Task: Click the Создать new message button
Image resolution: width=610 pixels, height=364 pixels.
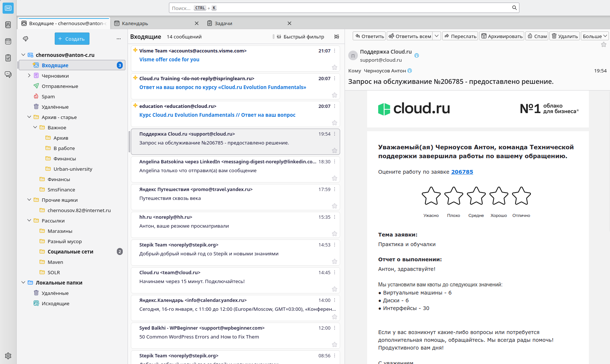Action: coord(72,38)
